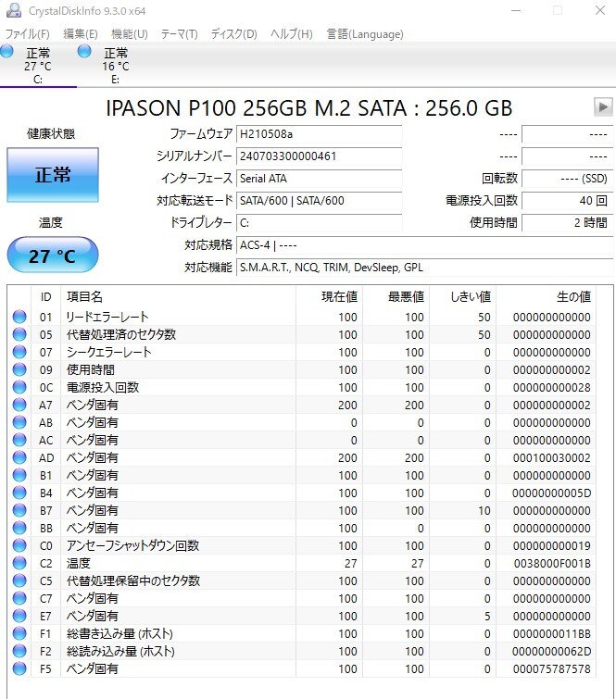
Task: Open the 編集(E) menu
Action: (81, 34)
